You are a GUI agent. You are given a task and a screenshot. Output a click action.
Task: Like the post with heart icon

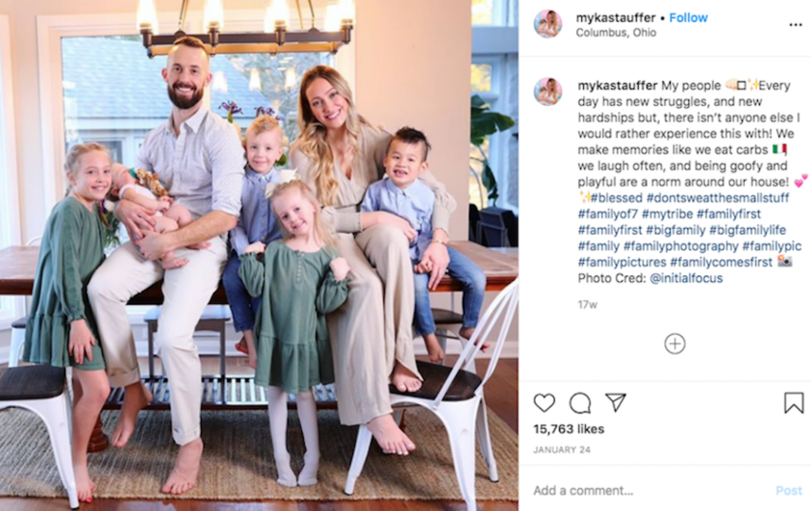click(544, 403)
